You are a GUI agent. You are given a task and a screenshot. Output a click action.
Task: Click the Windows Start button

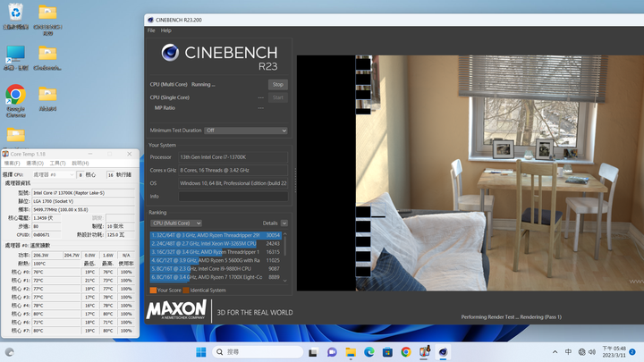(201, 352)
